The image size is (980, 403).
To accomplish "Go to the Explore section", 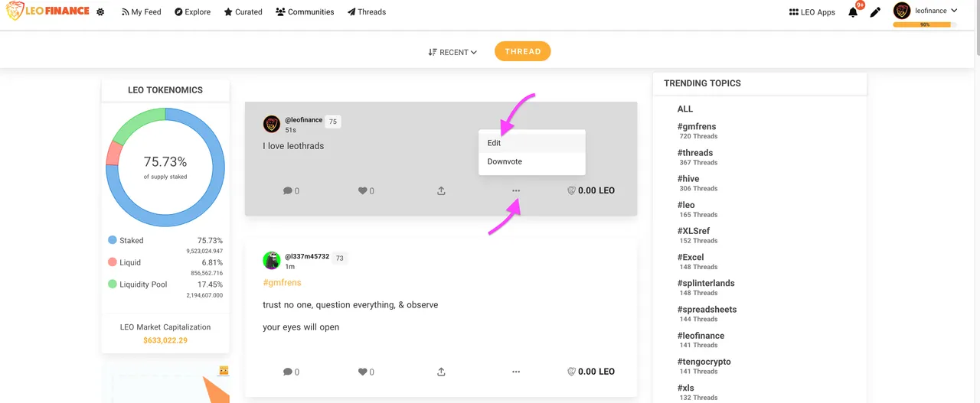I will 192,12.
